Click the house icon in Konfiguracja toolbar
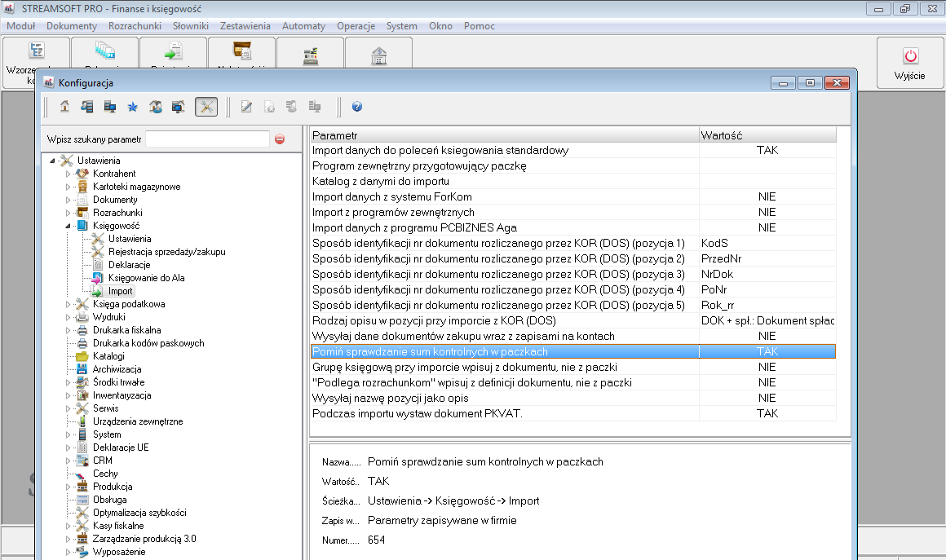946x560 pixels. pyautogui.click(x=64, y=107)
